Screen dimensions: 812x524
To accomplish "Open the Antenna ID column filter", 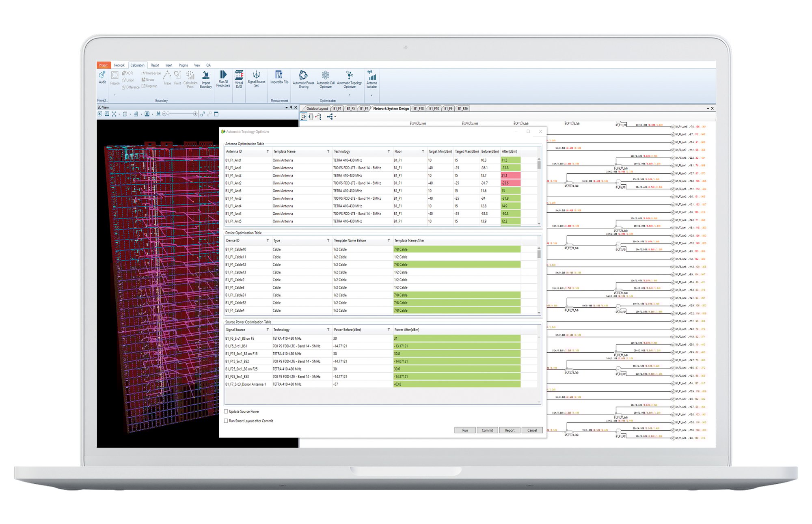I will pyautogui.click(x=268, y=151).
